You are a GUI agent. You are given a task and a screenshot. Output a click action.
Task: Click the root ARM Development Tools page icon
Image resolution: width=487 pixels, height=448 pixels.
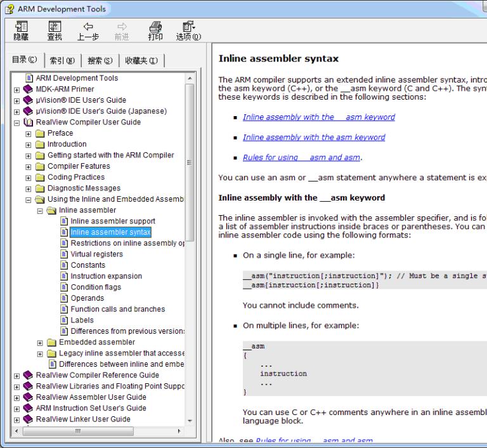[x=29, y=78]
